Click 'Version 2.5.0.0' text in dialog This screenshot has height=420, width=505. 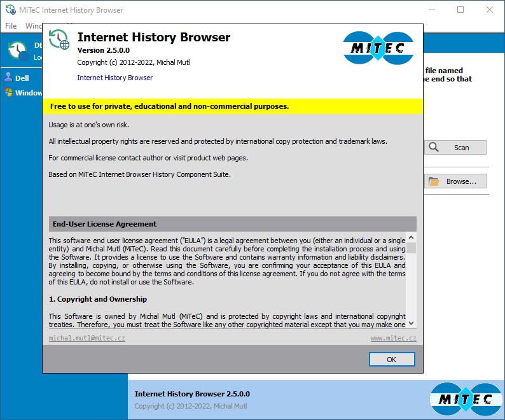click(104, 50)
